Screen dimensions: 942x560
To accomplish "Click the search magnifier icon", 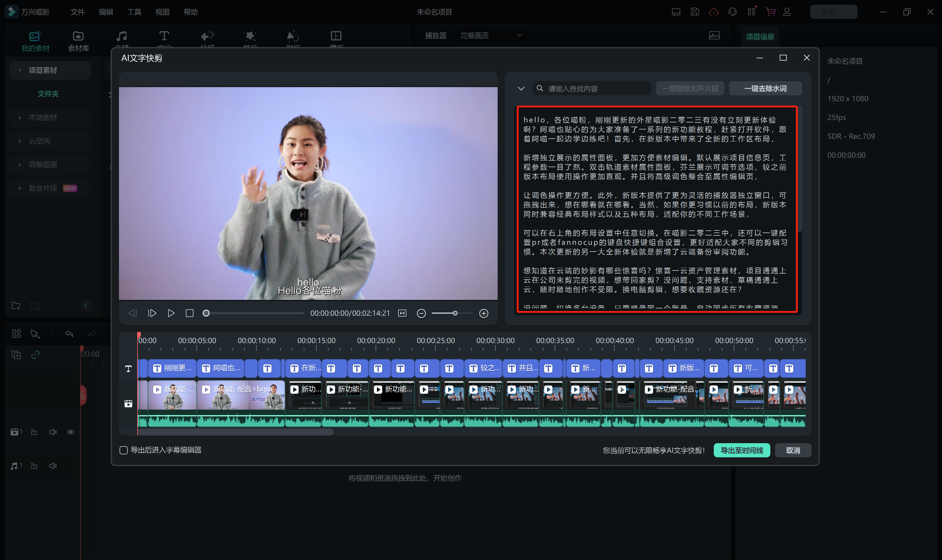I will click(x=540, y=88).
